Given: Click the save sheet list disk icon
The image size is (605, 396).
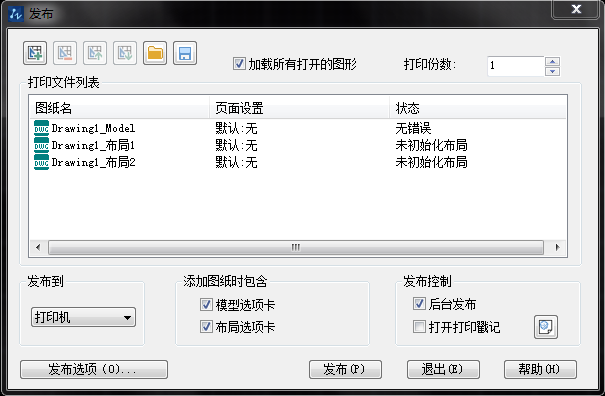Looking at the screenshot, I should pyautogui.click(x=185, y=53).
